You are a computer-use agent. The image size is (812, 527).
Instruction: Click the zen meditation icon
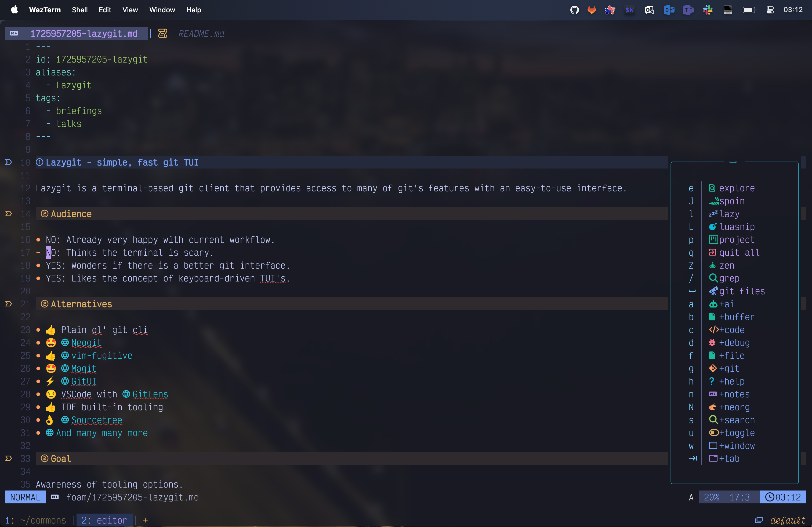712,266
